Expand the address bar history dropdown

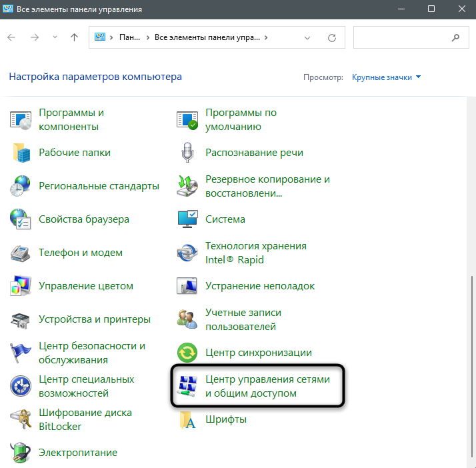click(x=307, y=38)
